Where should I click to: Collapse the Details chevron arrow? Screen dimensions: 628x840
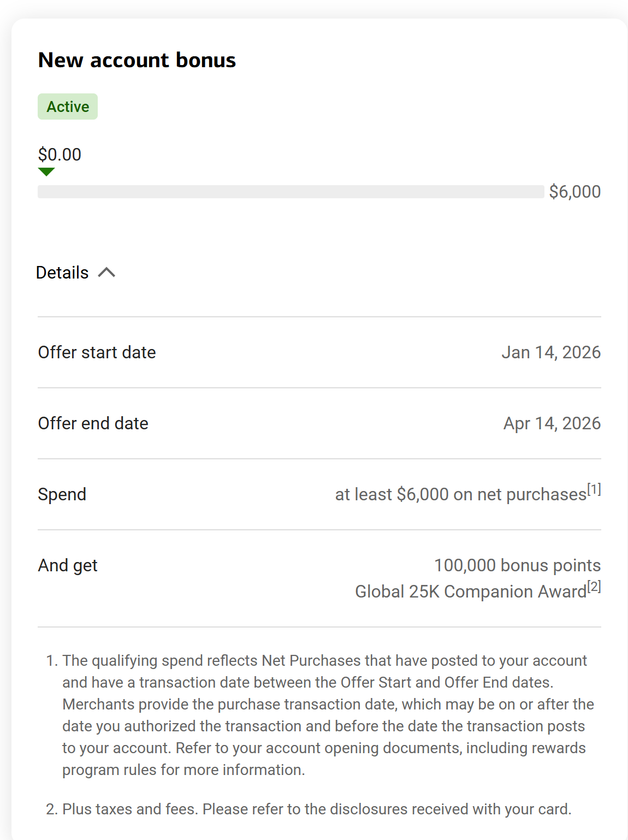coord(106,273)
